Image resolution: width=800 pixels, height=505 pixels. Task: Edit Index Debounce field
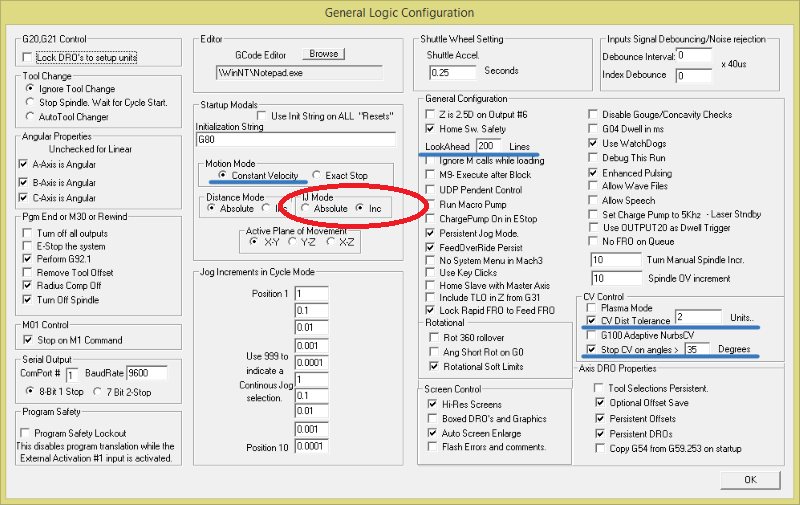click(694, 76)
